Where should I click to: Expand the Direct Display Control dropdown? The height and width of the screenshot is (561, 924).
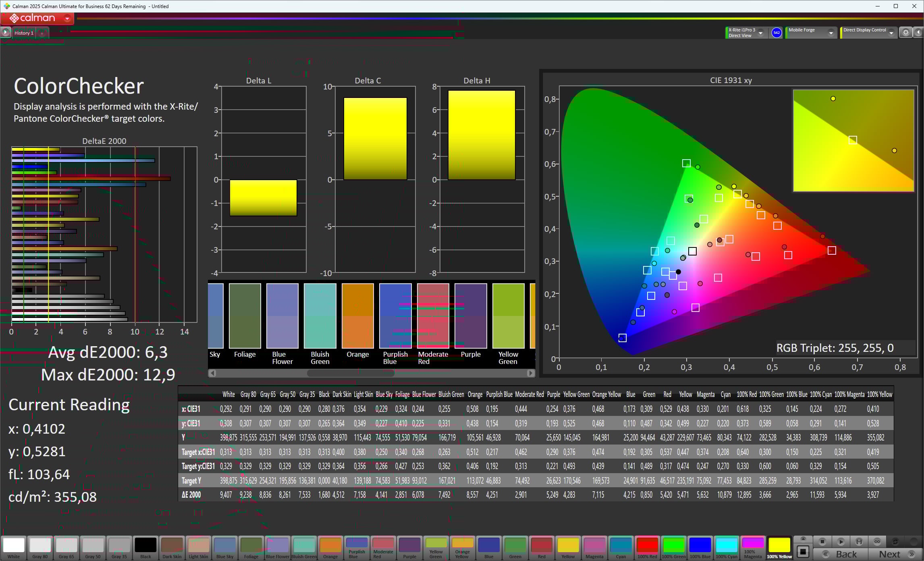(891, 33)
